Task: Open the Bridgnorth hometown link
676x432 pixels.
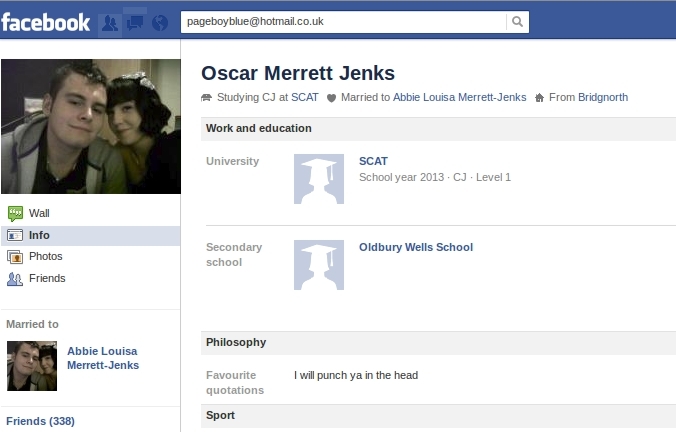Action: 603,97
